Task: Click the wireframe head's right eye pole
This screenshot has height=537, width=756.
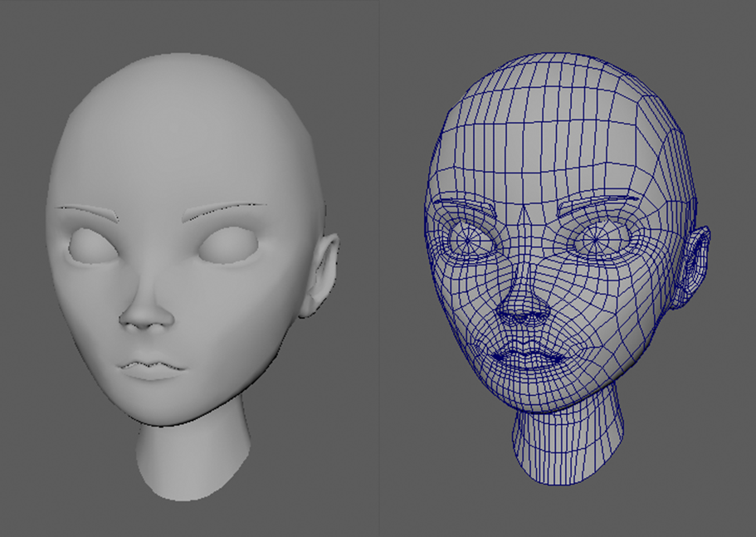Action: (x=595, y=242)
